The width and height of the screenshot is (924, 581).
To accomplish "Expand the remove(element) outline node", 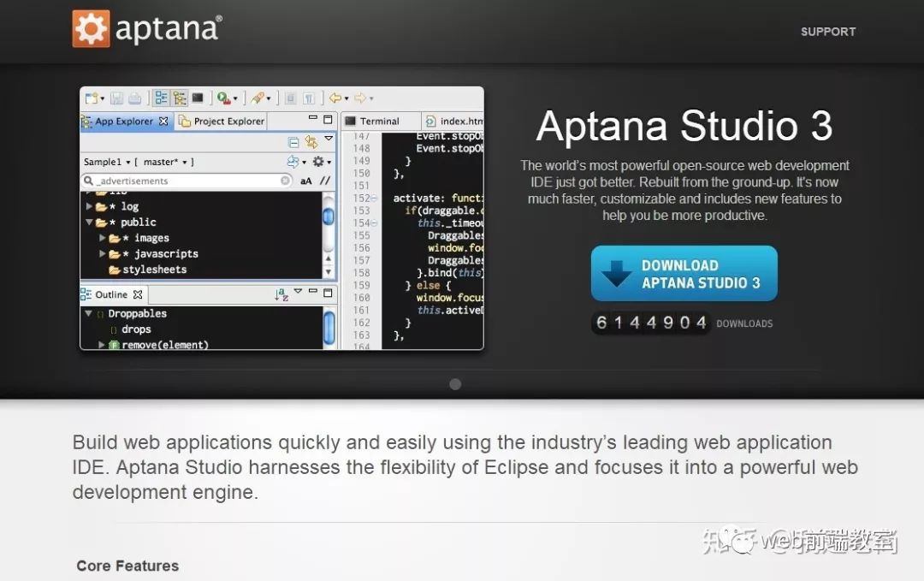I will pyautogui.click(x=101, y=345).
